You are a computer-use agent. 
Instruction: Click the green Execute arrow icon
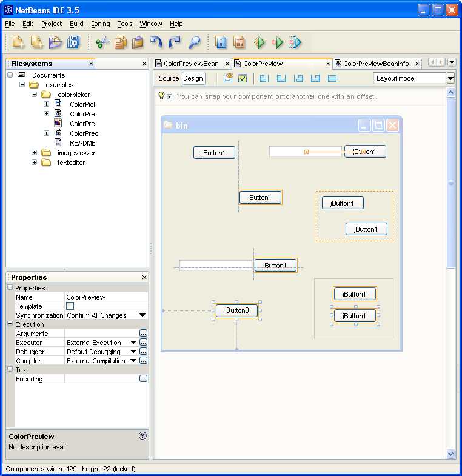pos(259,42)
